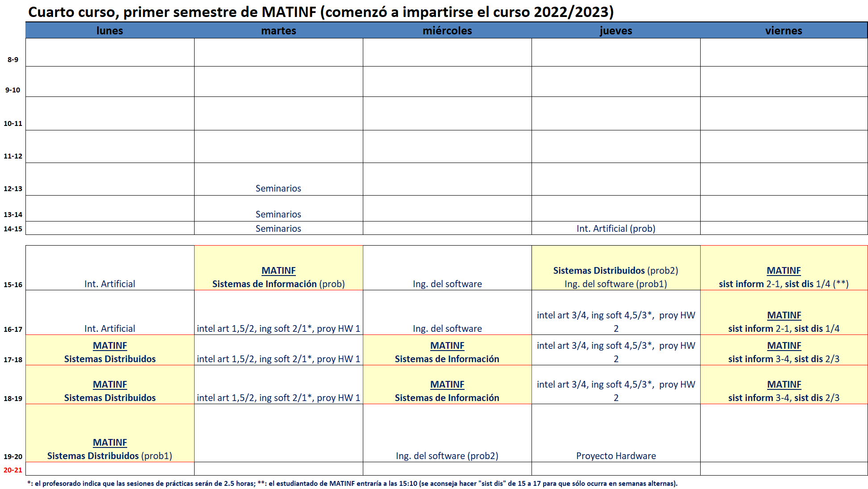Click the '12-13' time slot label
This screenshot has height=489, width=868.
(13, 189)
